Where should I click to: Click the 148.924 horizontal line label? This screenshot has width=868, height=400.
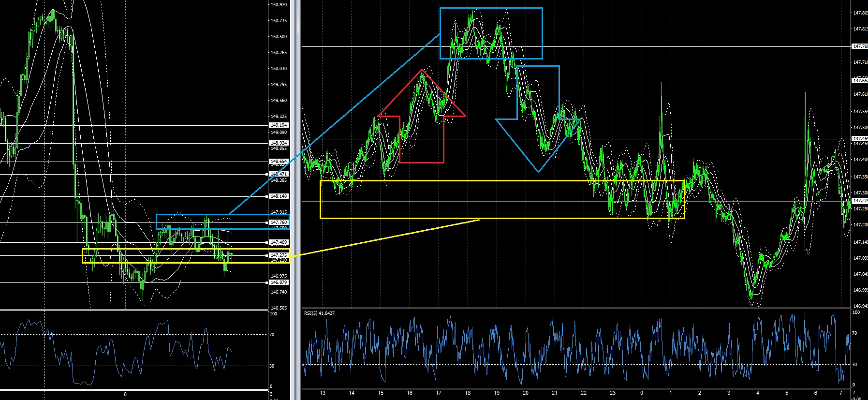(x=279, y=143)
